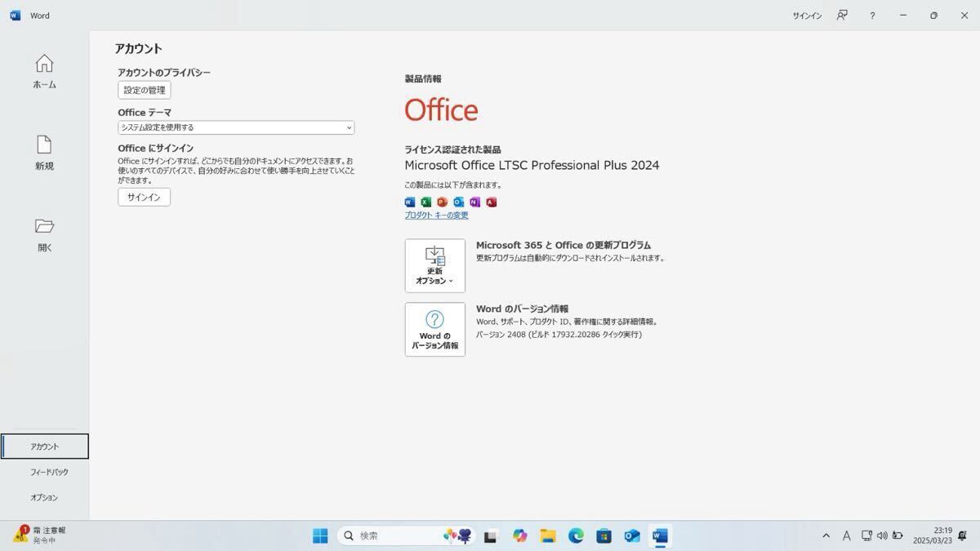Click the 製品情報 heading
The height and width of the screenshot is (551, 980).
coord(423,79)
